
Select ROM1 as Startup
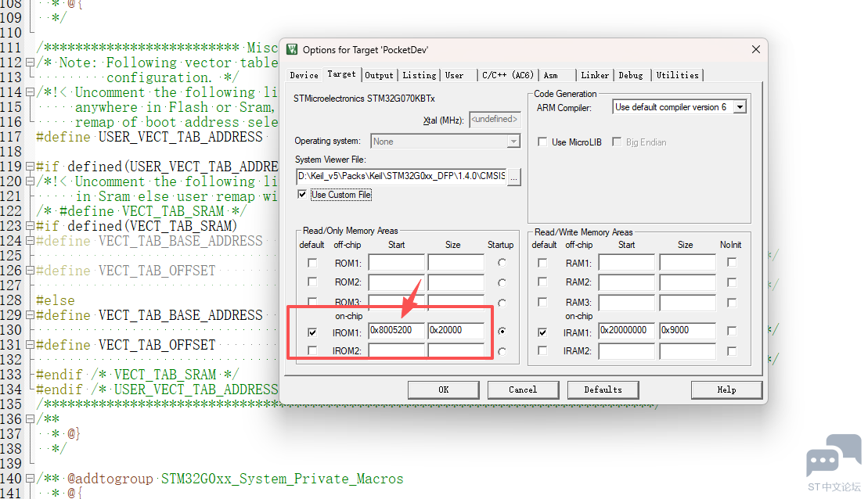(x=502, y=263)
